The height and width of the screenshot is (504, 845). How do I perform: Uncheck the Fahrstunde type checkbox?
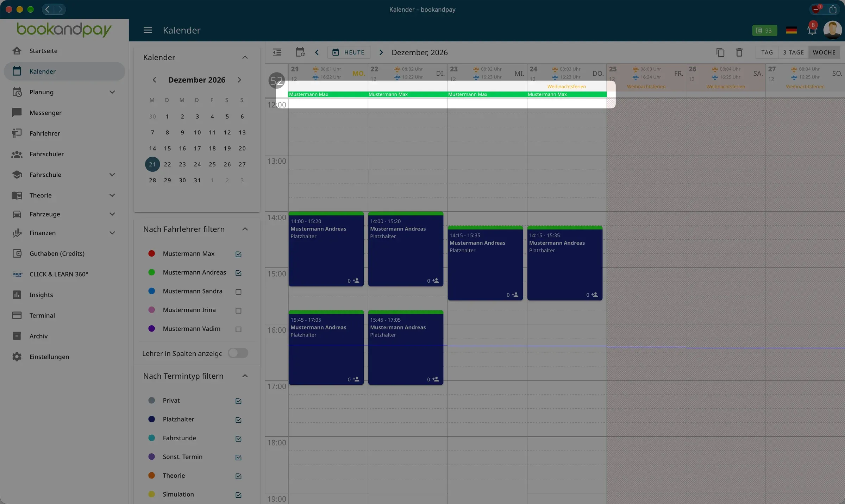click(x=238, y=439)
